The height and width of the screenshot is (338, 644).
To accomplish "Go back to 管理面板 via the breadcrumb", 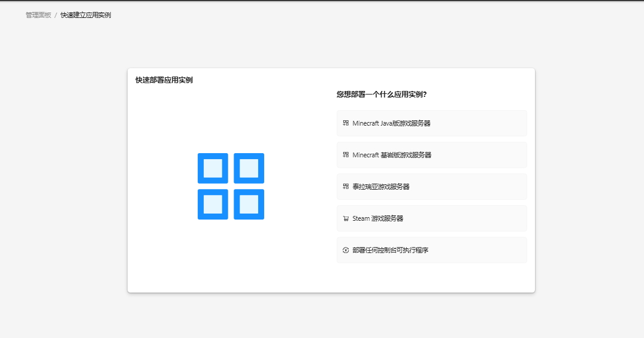I will (x=38, y=15).
